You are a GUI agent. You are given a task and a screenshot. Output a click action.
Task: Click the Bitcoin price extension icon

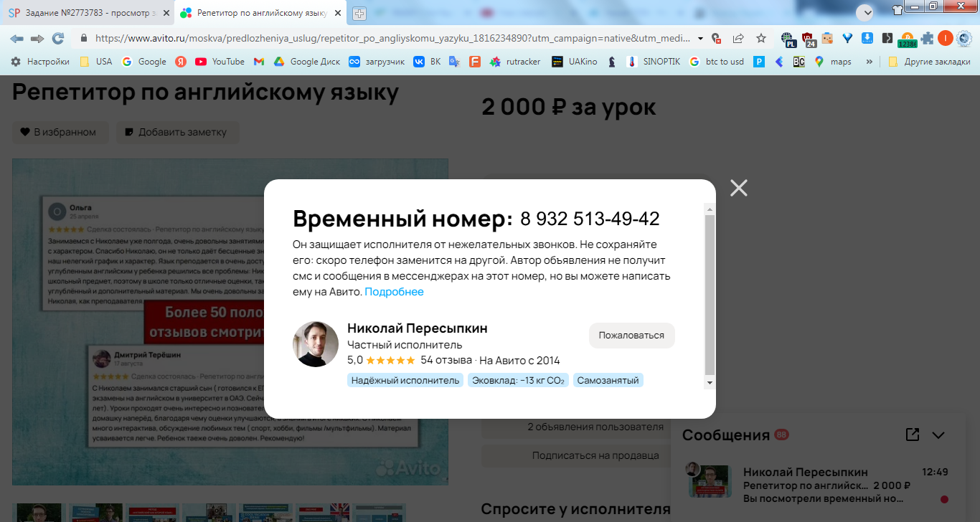click(x=908, y=39)
